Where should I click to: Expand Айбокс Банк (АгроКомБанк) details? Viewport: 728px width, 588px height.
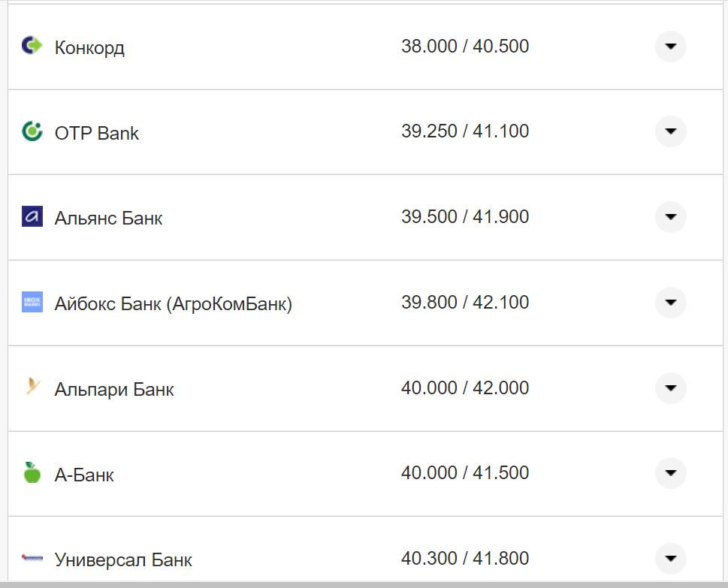(670, 303)
